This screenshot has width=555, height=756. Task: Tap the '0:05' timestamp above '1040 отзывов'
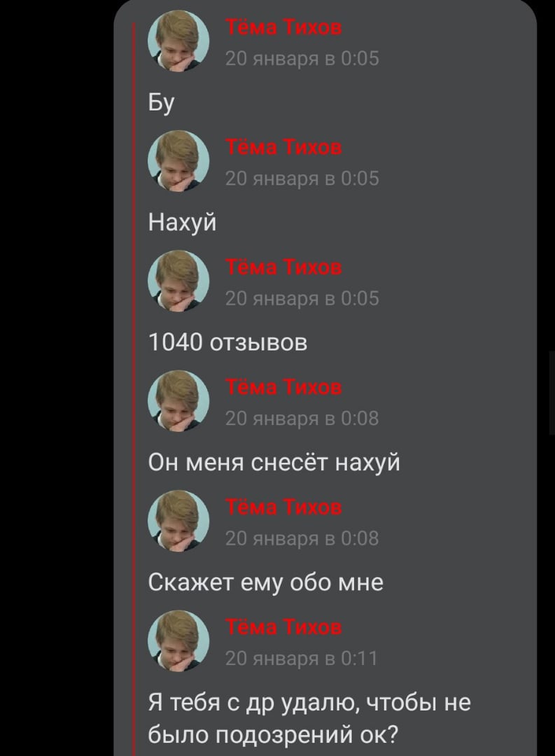click(302, 298)
